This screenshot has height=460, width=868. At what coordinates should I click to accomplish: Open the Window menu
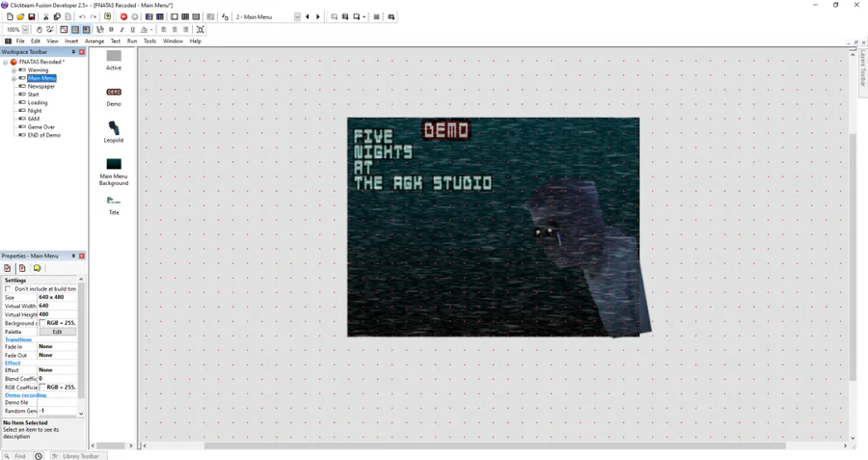coord(173,41)
